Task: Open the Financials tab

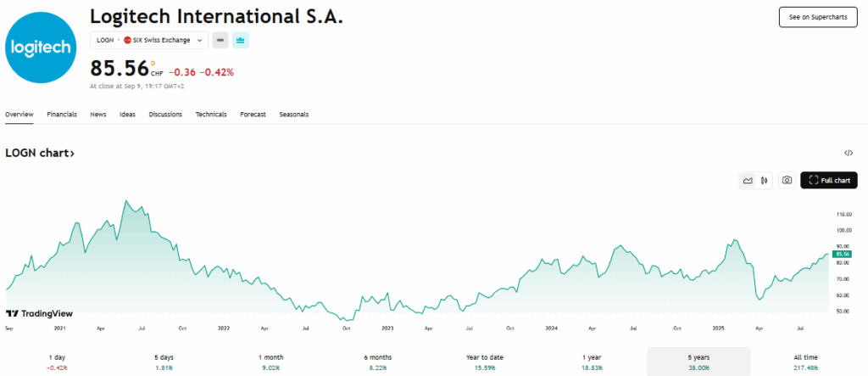Action: click(62, 115)
